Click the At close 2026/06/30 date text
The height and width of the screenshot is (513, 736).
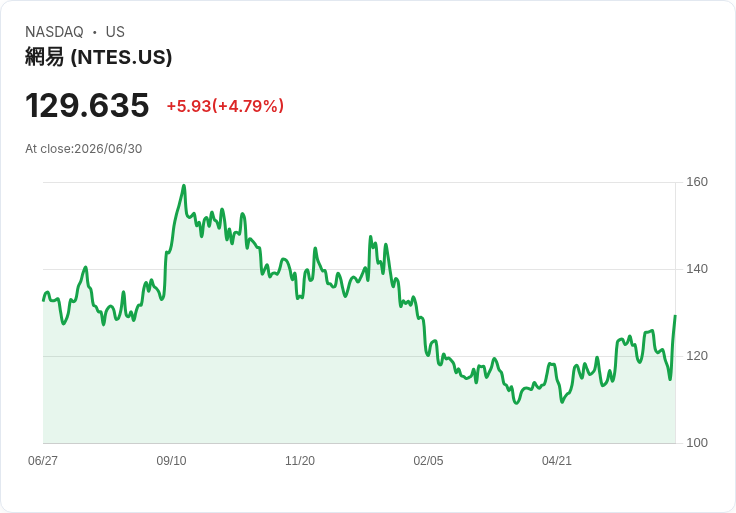pos(84,149)
